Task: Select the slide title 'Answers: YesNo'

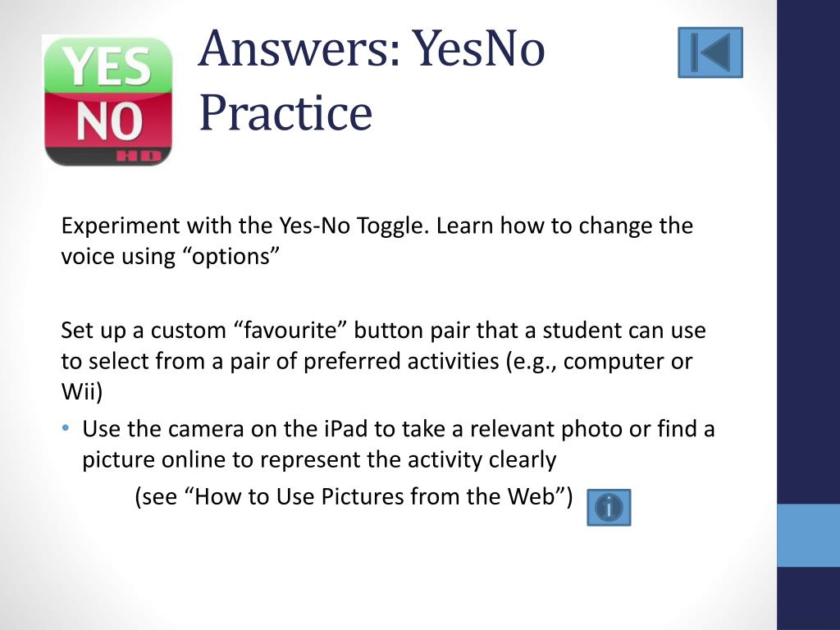Action: point(372,48)
